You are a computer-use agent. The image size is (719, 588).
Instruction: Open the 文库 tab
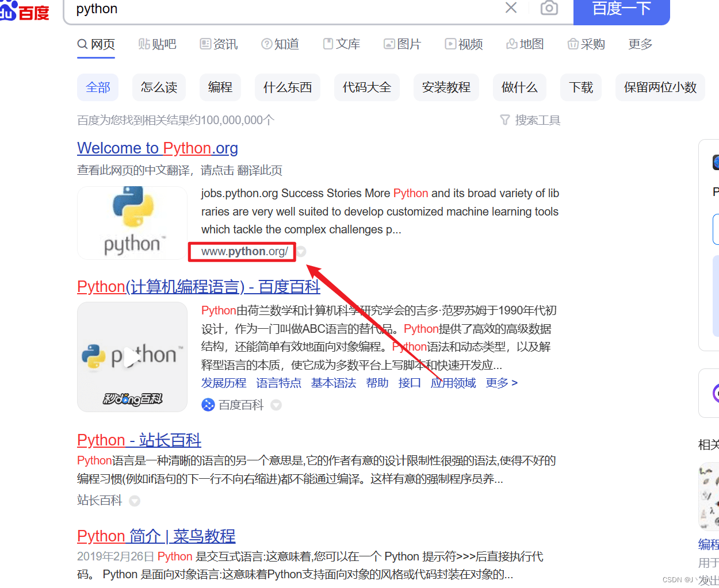(342, 44)
